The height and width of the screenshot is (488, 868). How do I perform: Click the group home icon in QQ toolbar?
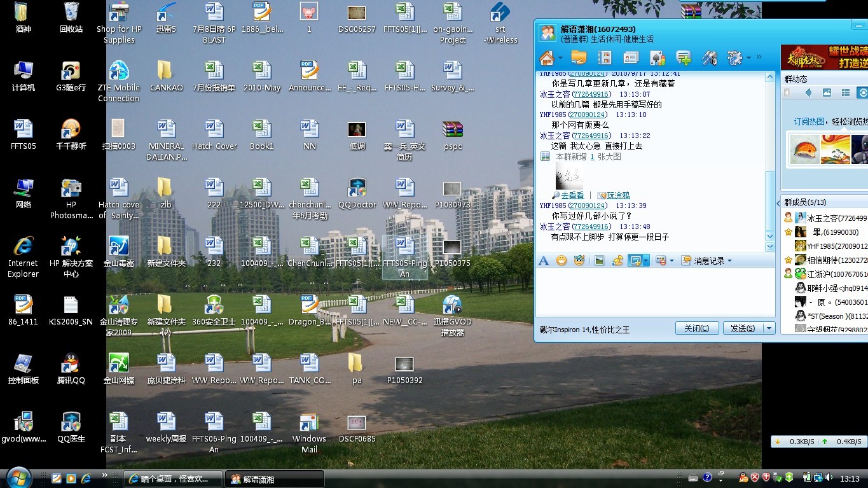[546, 58]
